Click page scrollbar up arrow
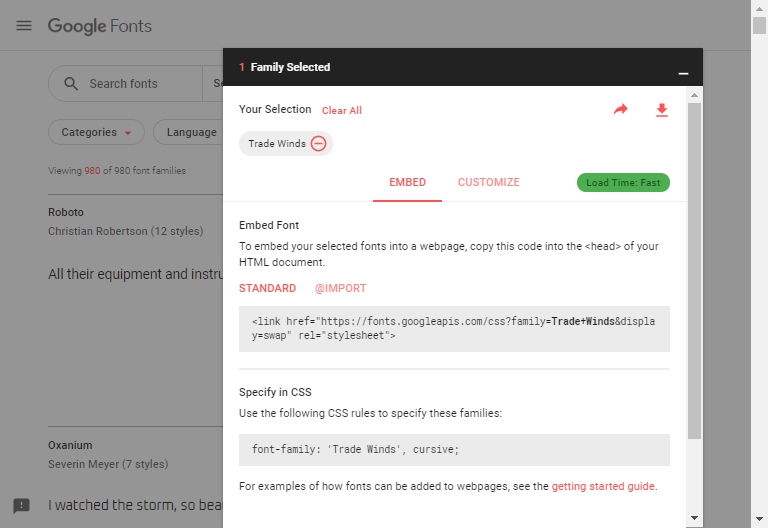Image resolution: width=768 pixels, height=528 pixels. [x=759, y=8]
